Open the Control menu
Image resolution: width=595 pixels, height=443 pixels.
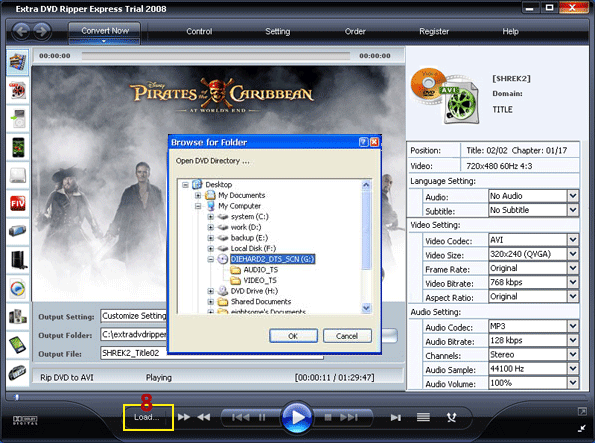[x=199, y=32]
